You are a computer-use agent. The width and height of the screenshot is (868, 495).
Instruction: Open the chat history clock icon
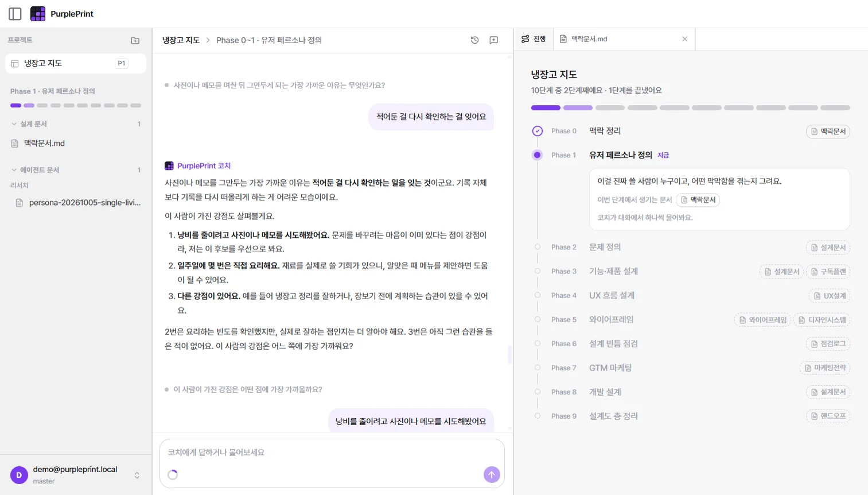pos(474,40)
